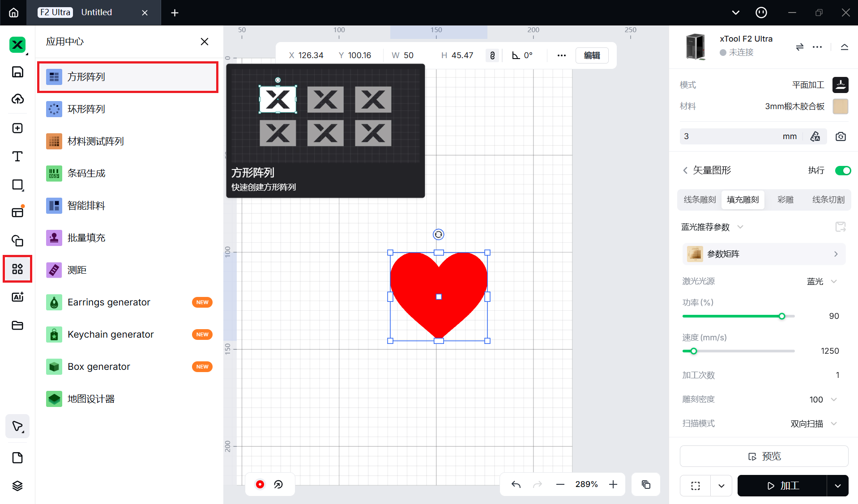
Task: Expand the 激光光源 dropdown
Action: (x=834, y=281)
